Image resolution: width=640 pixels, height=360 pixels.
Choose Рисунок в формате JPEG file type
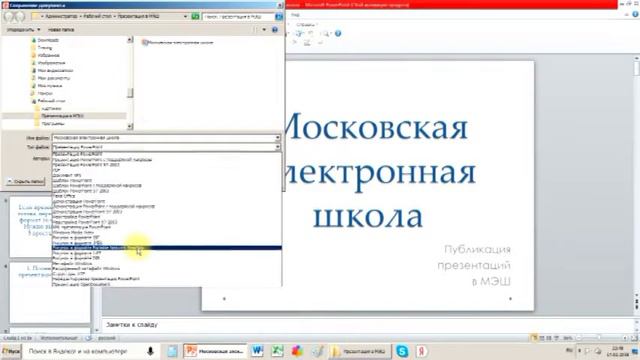click(x=167, y=243)
